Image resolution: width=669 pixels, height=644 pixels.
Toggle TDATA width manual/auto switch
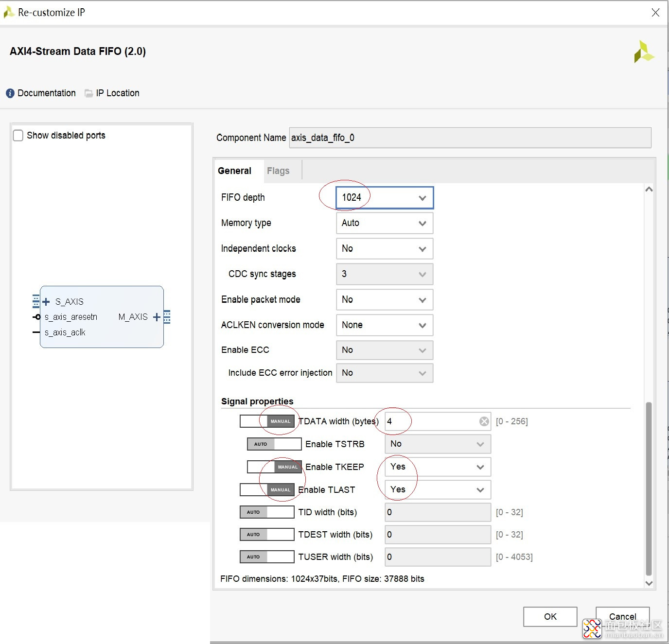click(x=267, y=421)
